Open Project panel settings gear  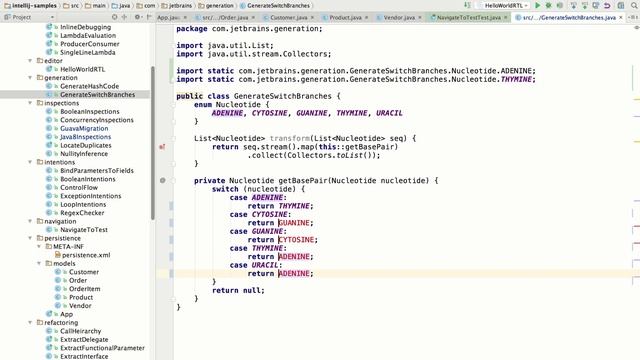(138, 17)
